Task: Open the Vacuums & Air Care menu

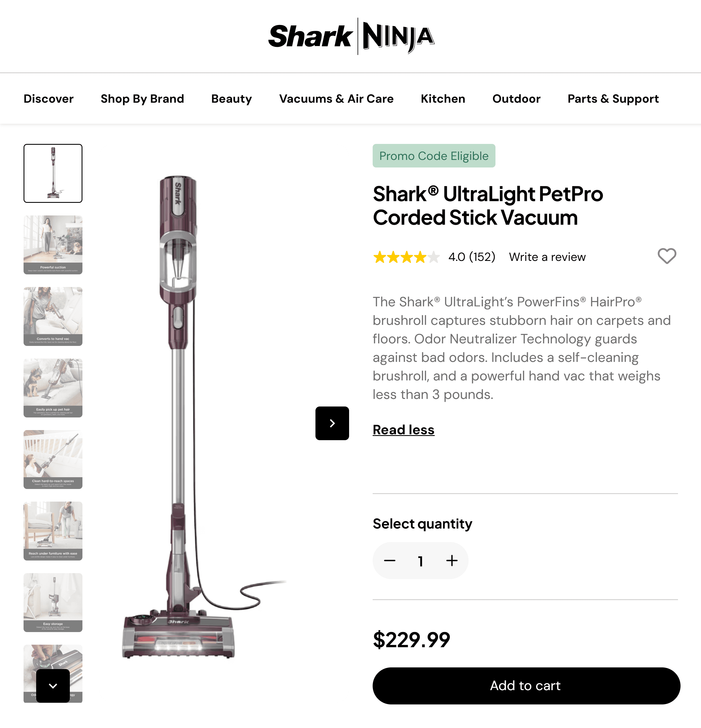Action: point(336,99)
